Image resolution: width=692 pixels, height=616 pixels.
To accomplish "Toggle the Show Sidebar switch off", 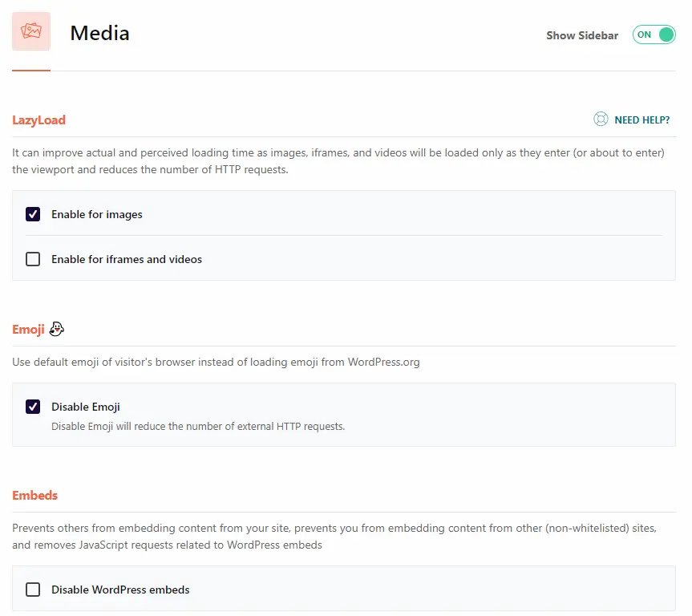I will [x=654, y=34].
